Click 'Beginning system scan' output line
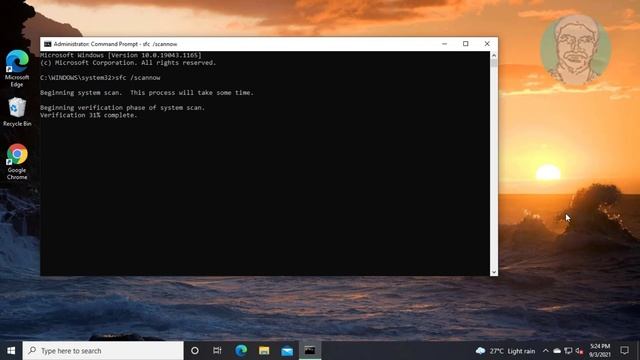This screenshot has width=640, height=360. [x=147, y=93]
